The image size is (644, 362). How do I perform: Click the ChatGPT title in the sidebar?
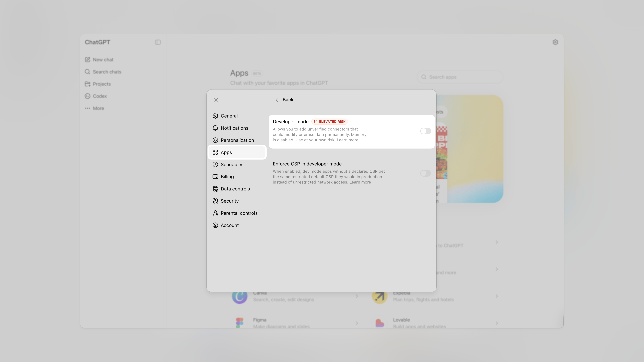coord(98,42)
